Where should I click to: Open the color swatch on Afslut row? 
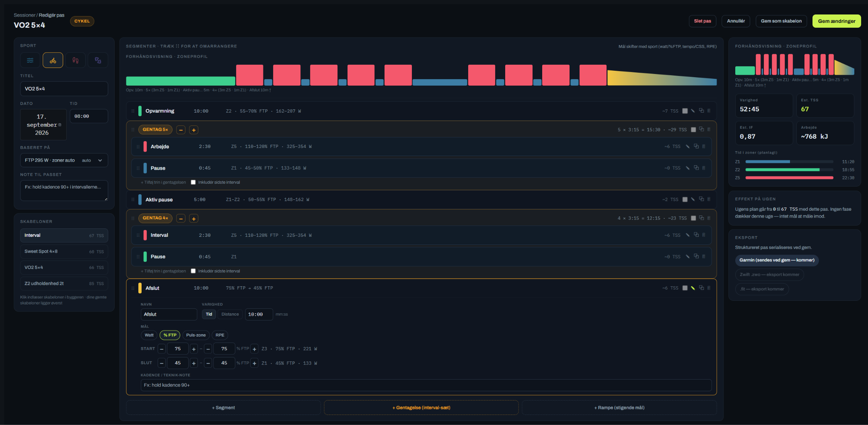coord(685,288)
